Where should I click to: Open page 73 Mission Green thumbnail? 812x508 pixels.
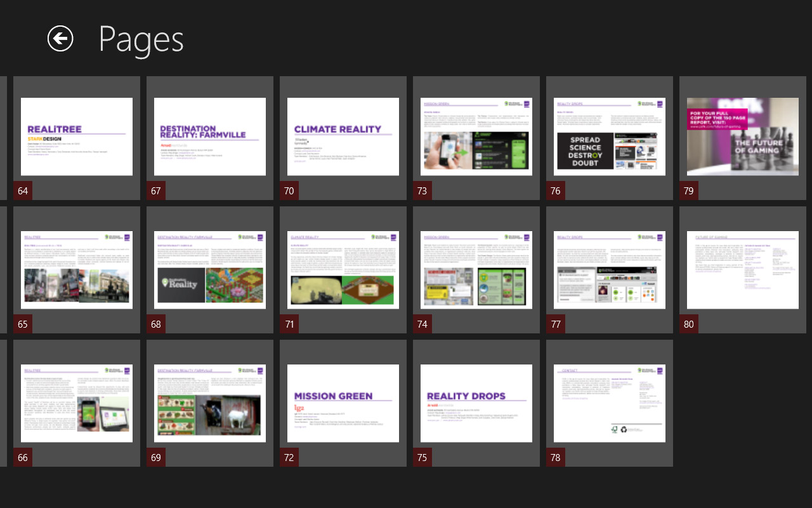click(476, 137)
